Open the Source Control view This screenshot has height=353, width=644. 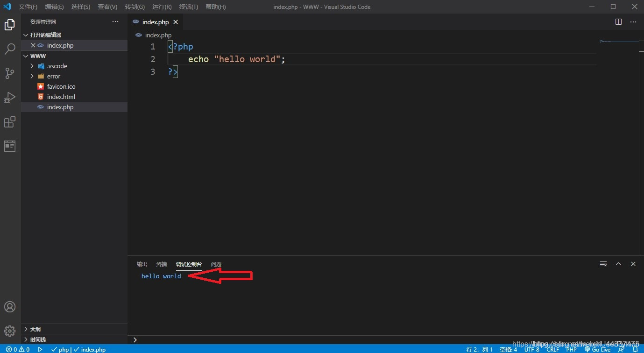tap(10, 73)
